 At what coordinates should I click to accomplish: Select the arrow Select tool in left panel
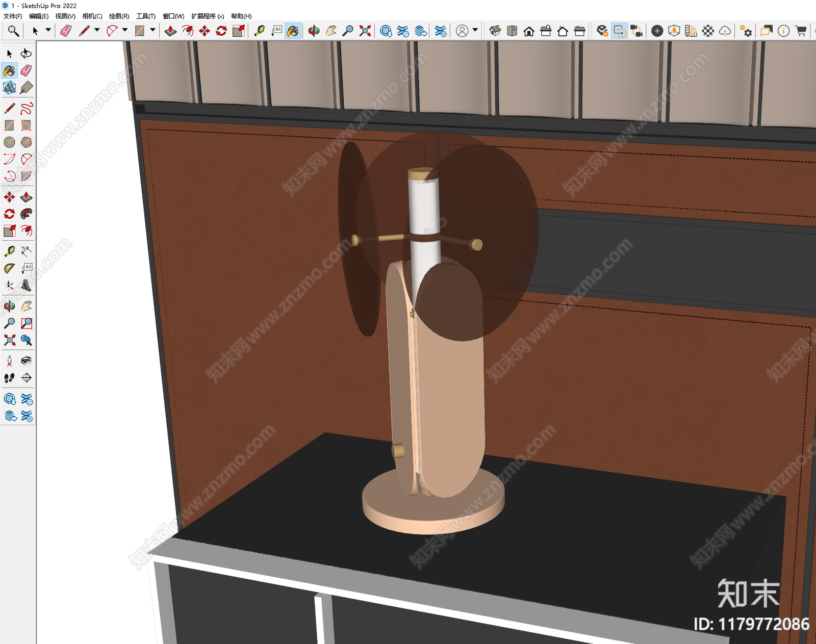(x=9, y=54)
